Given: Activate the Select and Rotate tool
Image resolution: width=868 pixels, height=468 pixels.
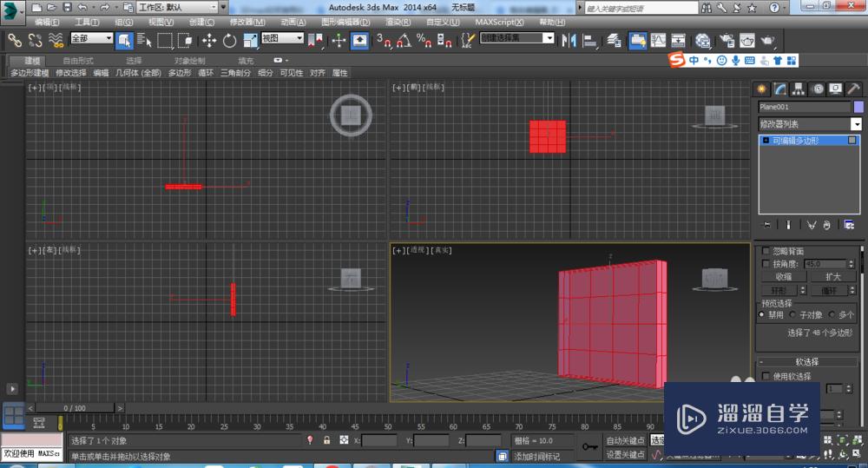Looking at the screenshot, I should click(229, 40).
